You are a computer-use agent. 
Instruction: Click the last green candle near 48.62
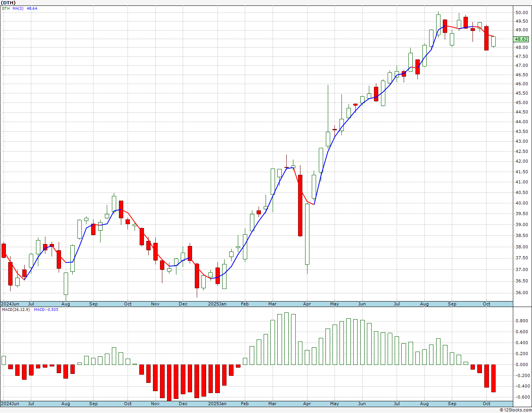pyautogui.click(x=493, y=41)
